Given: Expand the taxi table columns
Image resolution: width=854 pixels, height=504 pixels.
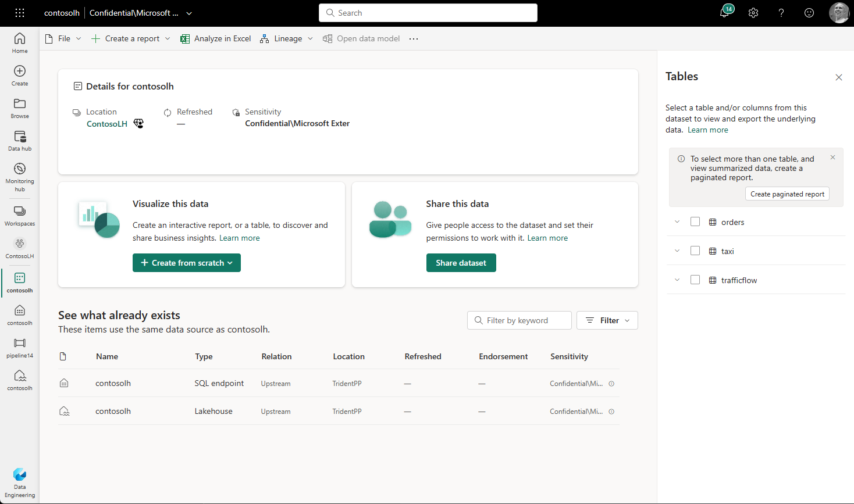Looking at the screenshot, I should (677, 251).
